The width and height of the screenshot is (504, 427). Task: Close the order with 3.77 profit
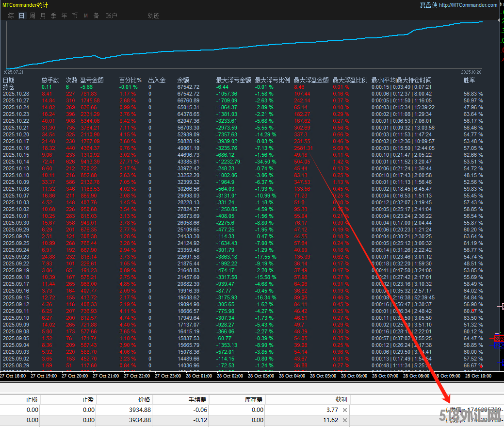(344, 410)
